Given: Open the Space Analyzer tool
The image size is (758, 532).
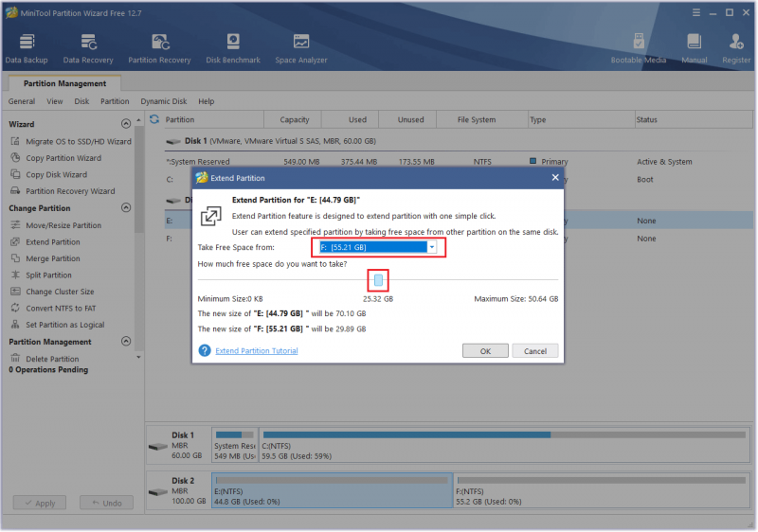Looking at the screenshot, I should tap(301, 48).
